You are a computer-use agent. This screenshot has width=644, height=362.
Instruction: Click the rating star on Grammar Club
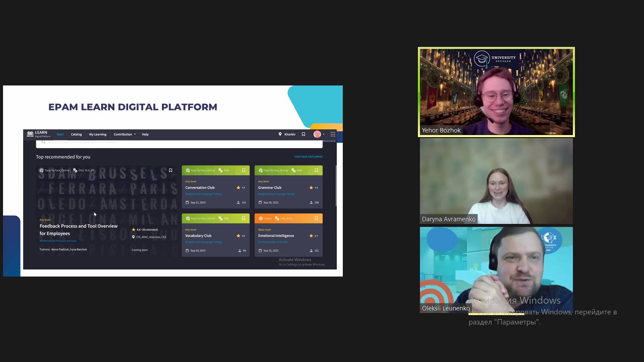point(311,188)
